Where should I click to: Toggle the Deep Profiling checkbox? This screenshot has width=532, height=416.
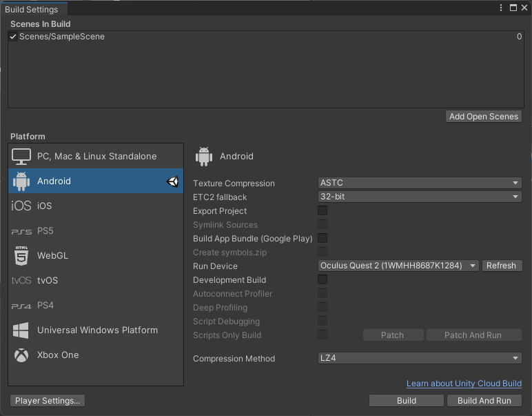coord(323,307)
